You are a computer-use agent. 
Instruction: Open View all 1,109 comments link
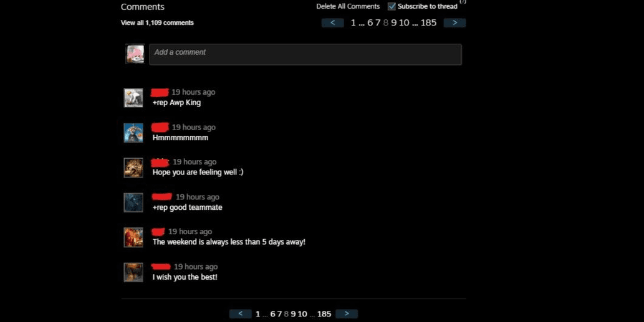point(157,22)
